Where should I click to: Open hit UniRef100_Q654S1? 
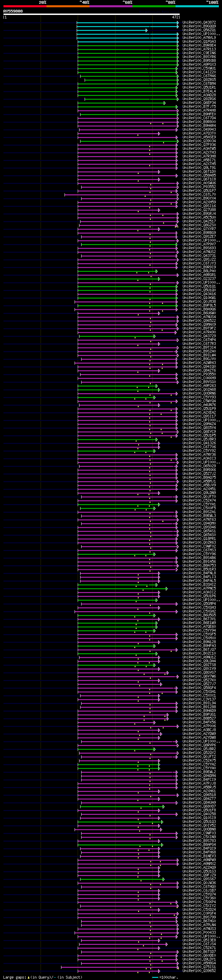tap(199, 531)
